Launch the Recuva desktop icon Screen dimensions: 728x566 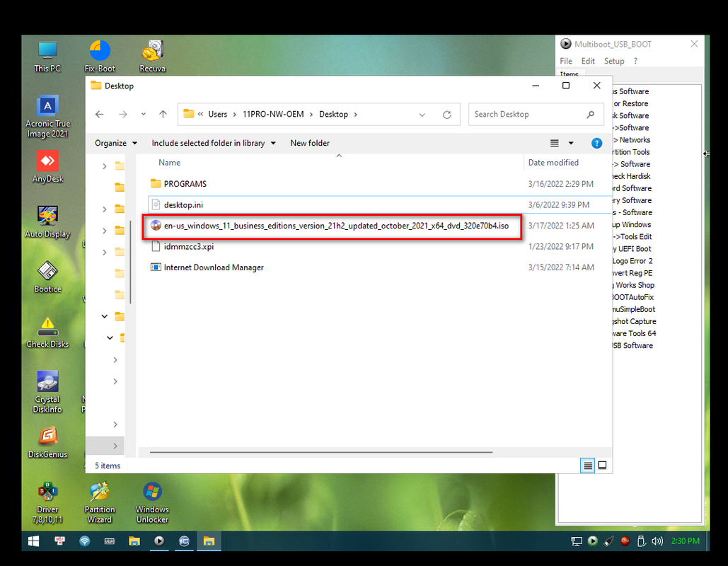(152, 57)
